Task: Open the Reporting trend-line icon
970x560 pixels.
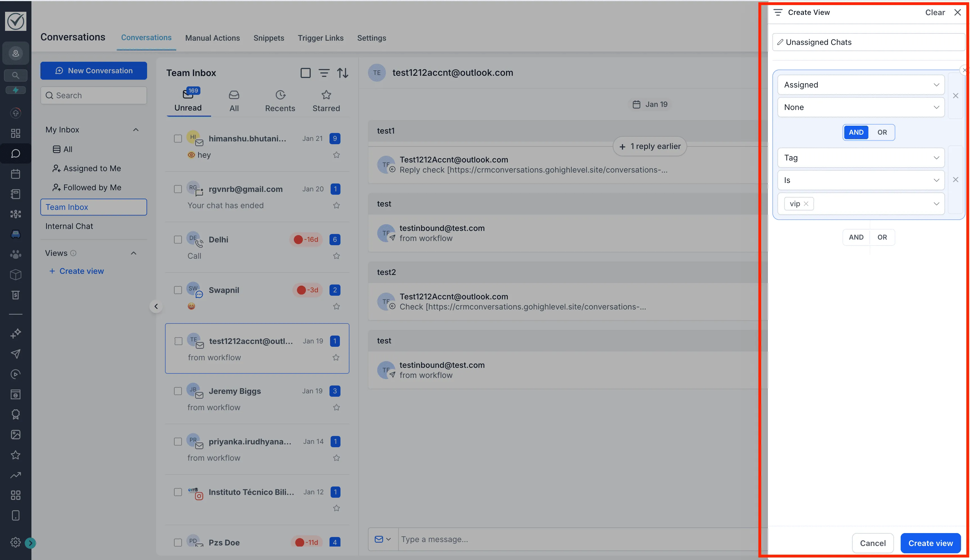Action: tap(15, 475)
